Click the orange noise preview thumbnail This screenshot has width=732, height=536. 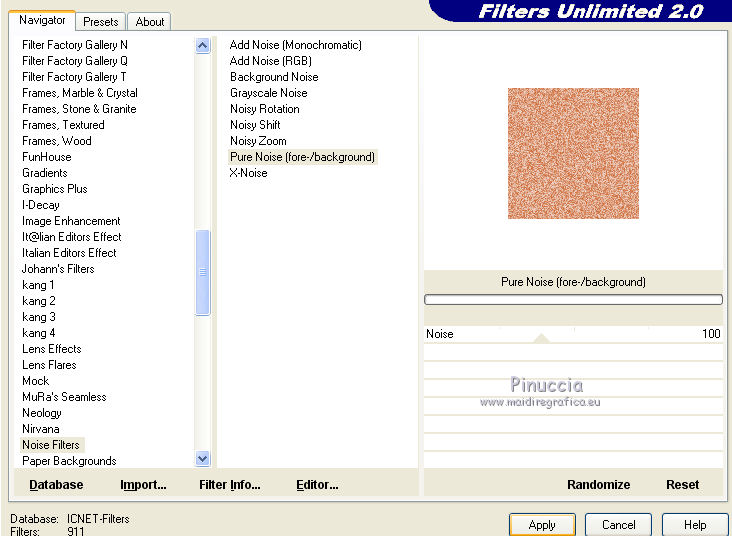point(573,153)
